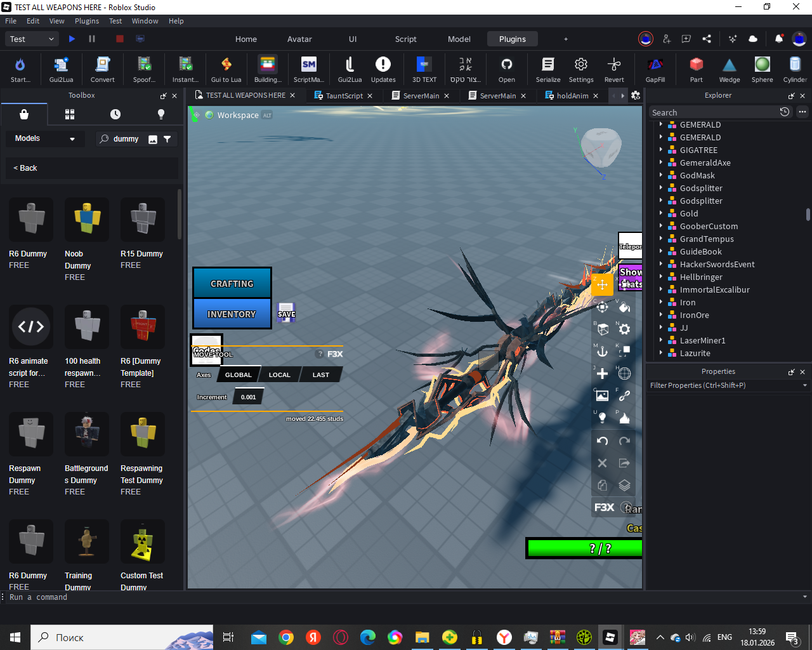Click the Show Stats button
This screenshot has height=650, width=812.
(x=631, y=278)
